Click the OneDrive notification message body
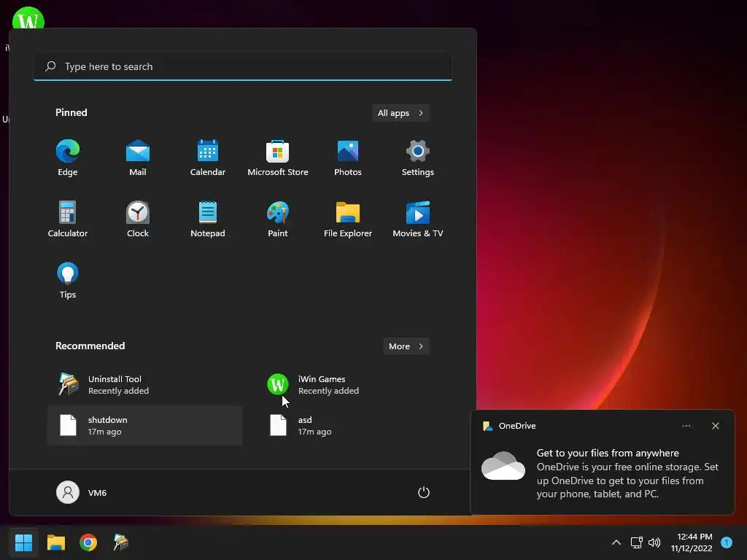Viewport: 747px width, 560px height. pyautogui.click(x=627, y=473)
